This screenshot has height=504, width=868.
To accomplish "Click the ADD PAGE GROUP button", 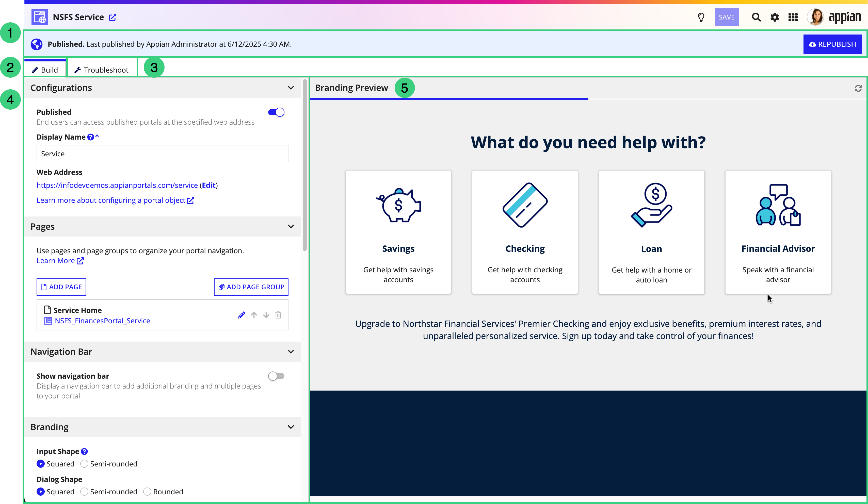I will point(251,287).
